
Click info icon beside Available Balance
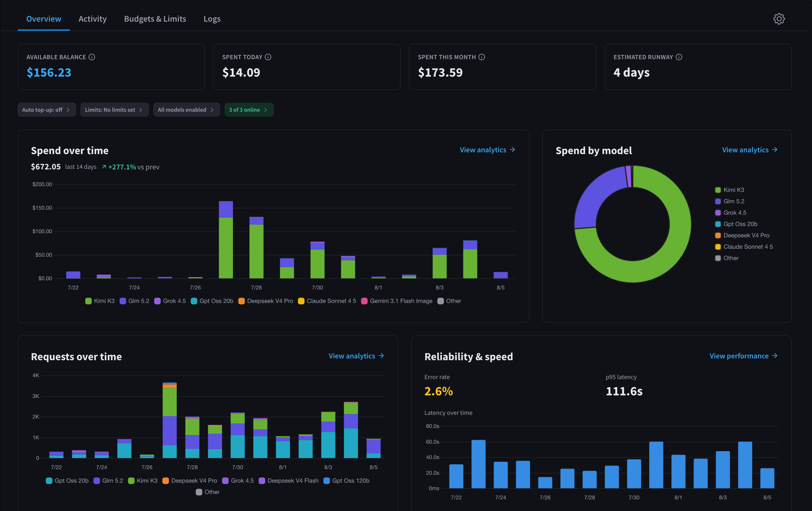[x=92, y=57]
